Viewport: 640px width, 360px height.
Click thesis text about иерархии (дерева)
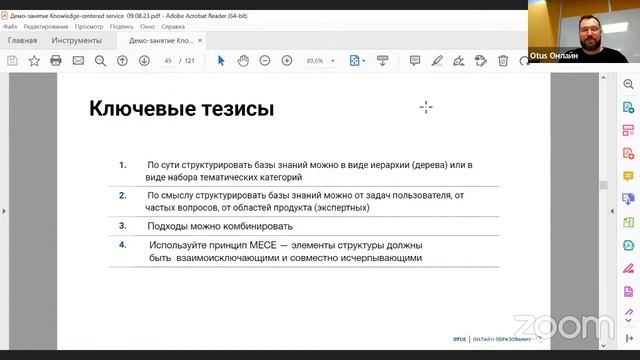coord(309,171)
